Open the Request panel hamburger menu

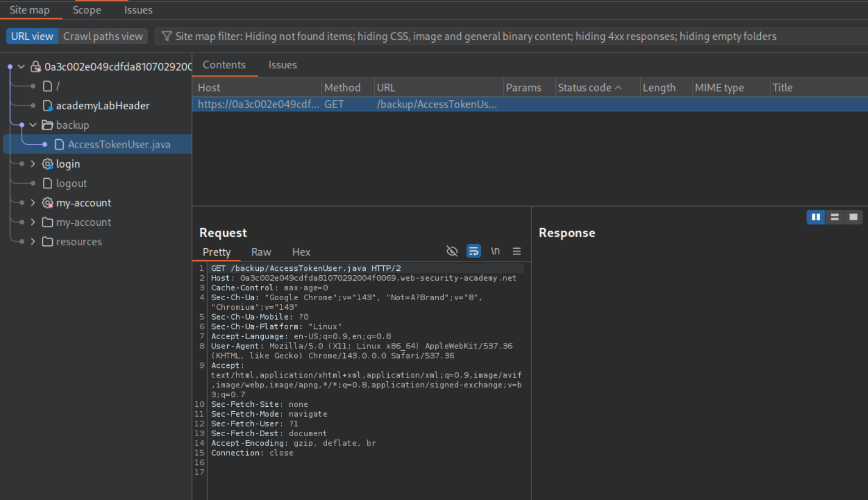click(x=516, y=251)
